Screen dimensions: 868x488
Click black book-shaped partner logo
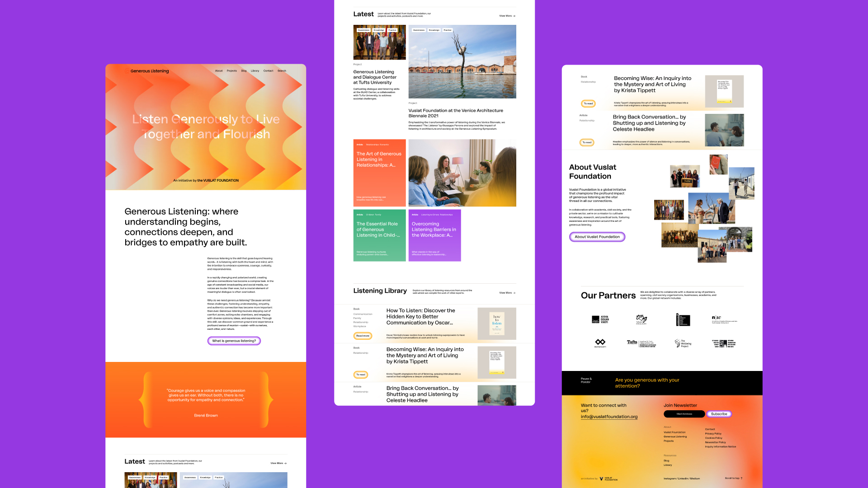tap(683, 319)
